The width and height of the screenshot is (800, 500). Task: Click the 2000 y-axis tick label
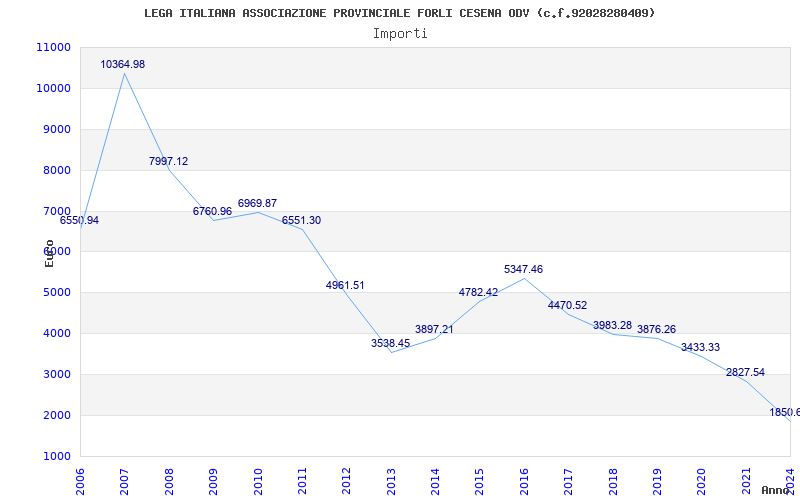(x=57, y=415)
